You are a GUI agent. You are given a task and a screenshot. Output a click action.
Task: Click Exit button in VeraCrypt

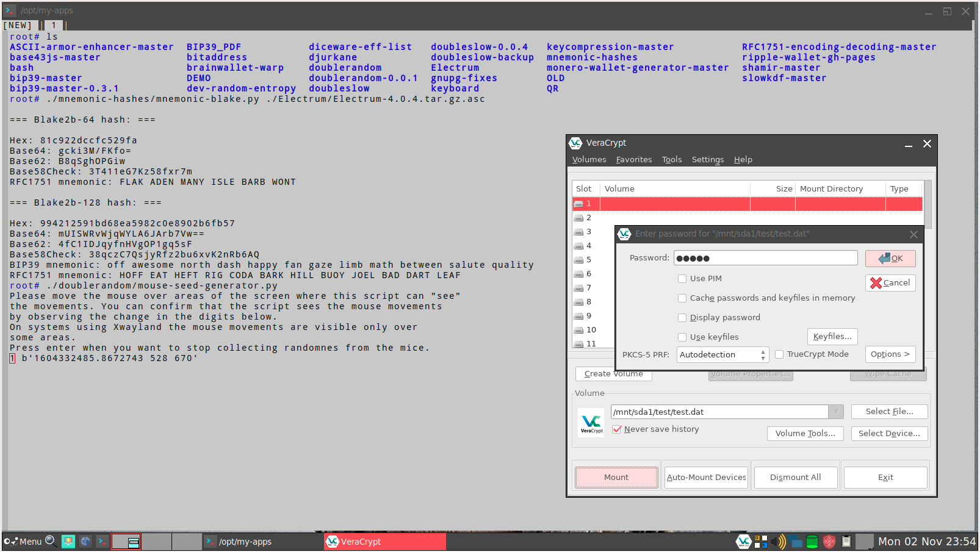click(x=885, y=478)
